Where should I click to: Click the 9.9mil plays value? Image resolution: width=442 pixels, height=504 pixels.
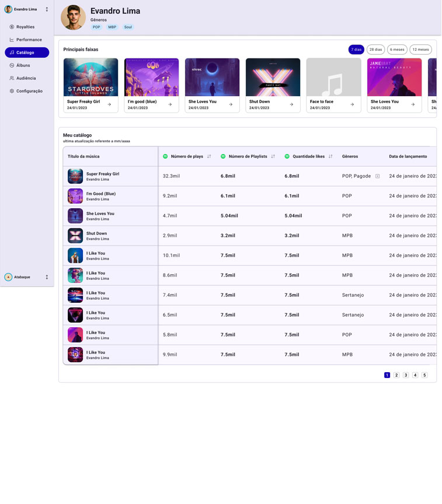coord(170,355)
